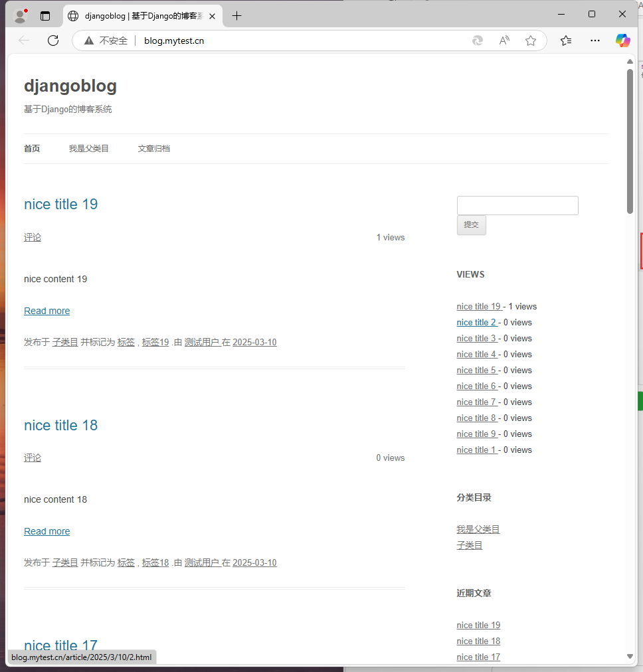This screenshot has height=672, width=643.
Task: Open the nice title 19 article heading
Action: (x=61, y=205)
